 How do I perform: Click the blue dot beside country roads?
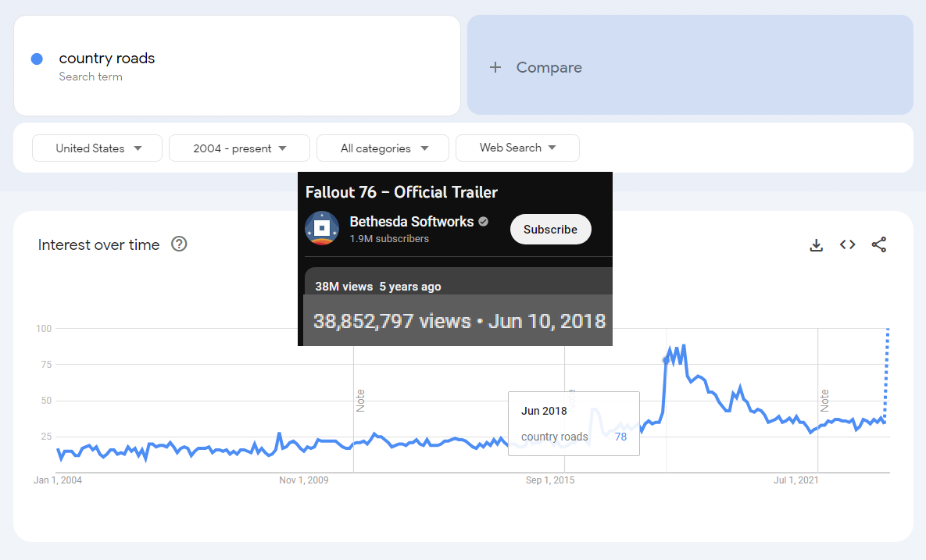tap(37, 59)
